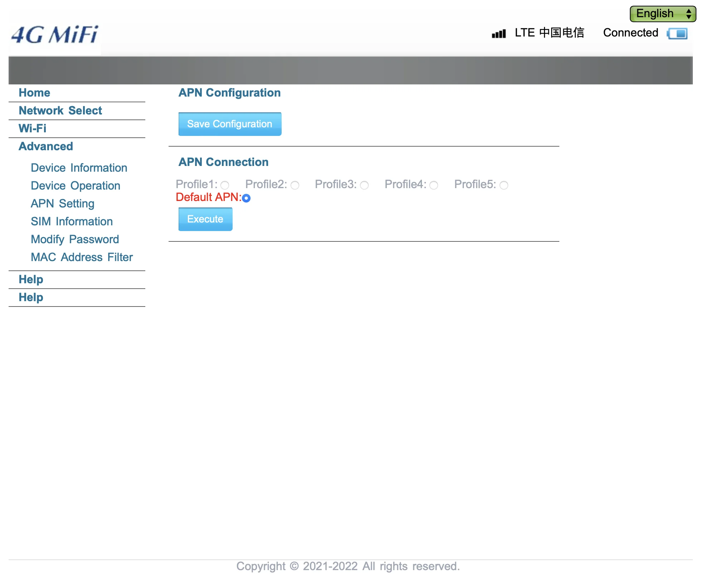Expand the Help section menu
The image size is (705, 588).
(31, 279)
